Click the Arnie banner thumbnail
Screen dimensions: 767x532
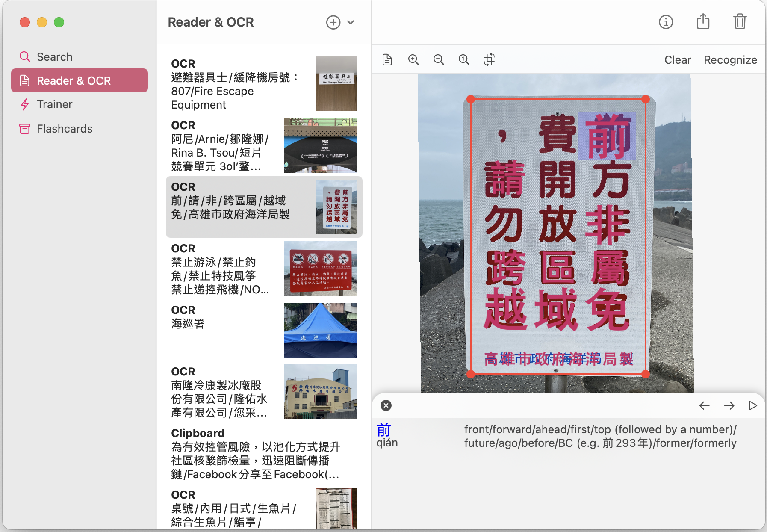(x=321, y=145)
